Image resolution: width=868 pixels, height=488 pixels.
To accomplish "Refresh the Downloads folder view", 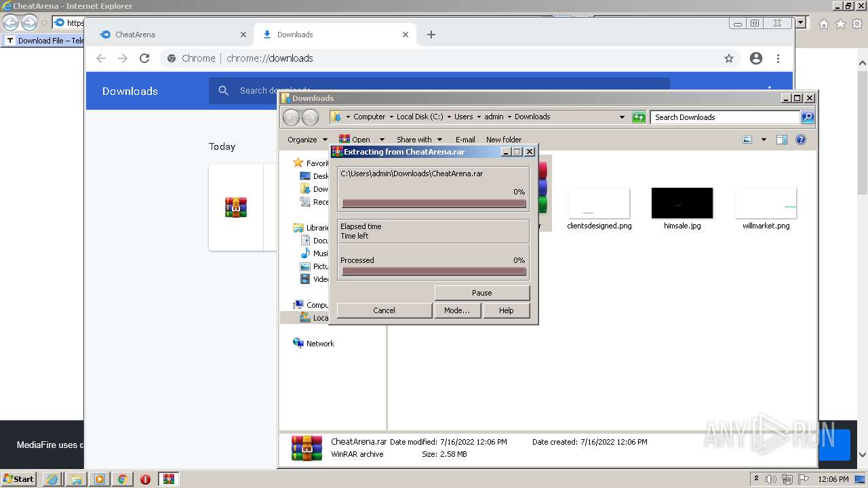I will 639,117.
